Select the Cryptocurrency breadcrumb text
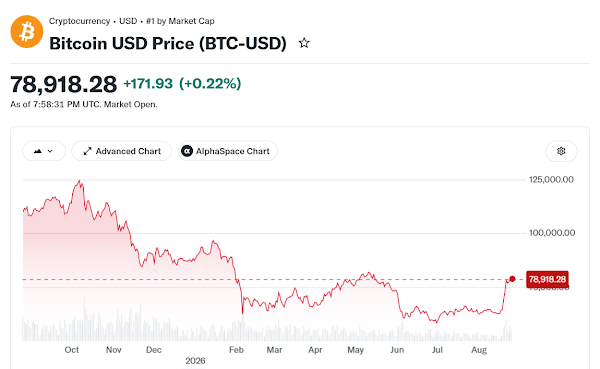This screenshot has width=600, height=369. click(80, 21)
